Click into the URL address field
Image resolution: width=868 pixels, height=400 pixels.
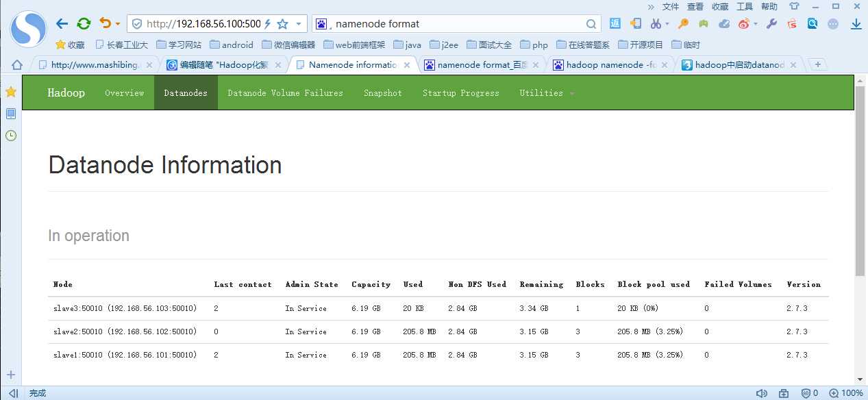click(x=203, y=23)
